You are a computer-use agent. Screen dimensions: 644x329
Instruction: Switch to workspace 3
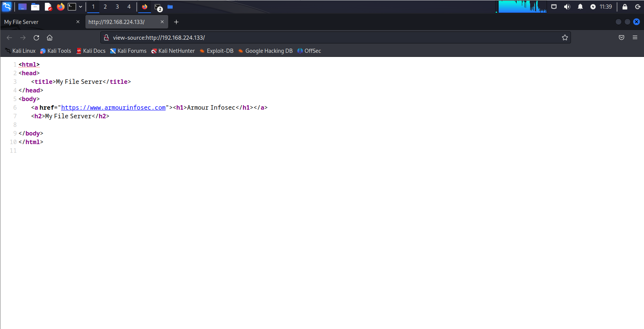(x=117, y=7)
